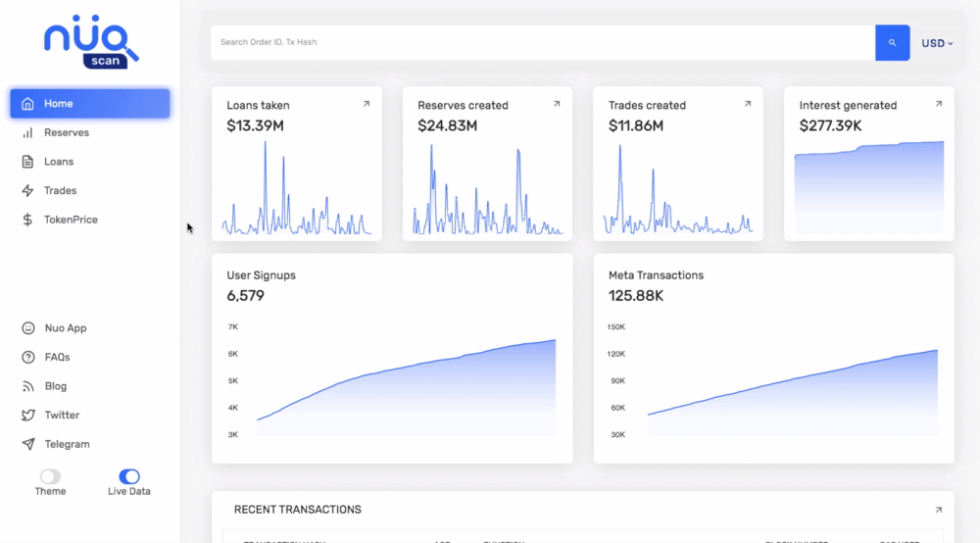This screenshot has width=980, height=543.
Task: Click the $13.39M loans value
Action: click(x=255, y=125)
